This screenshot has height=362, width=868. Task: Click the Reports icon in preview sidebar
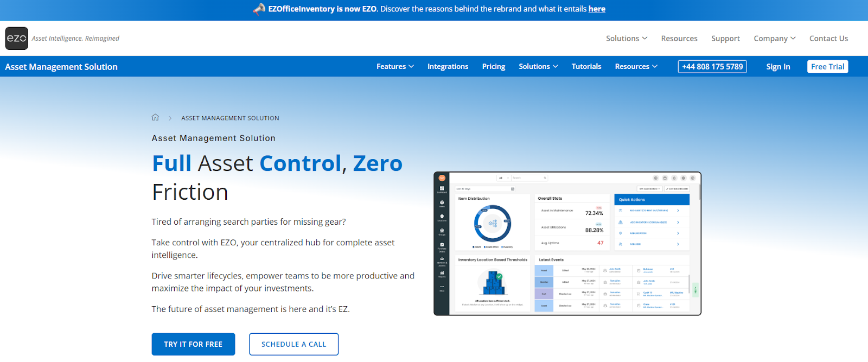(x=442, y=274)
